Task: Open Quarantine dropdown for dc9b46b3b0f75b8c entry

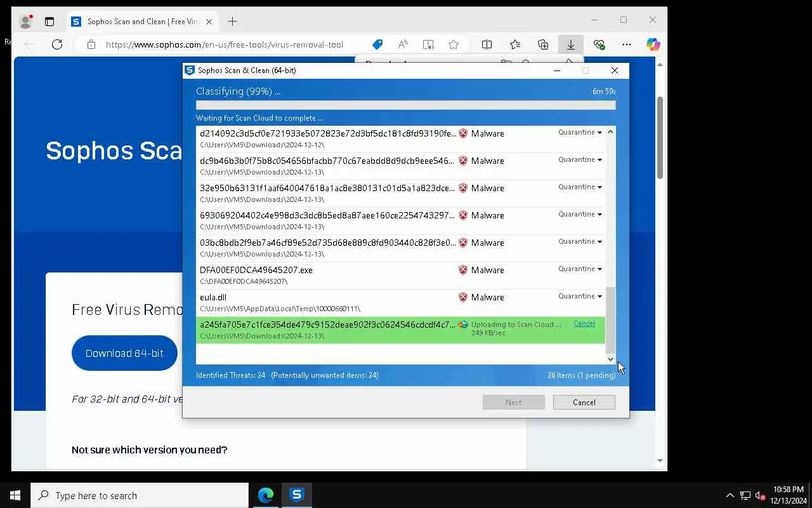Action: point(580,160)
